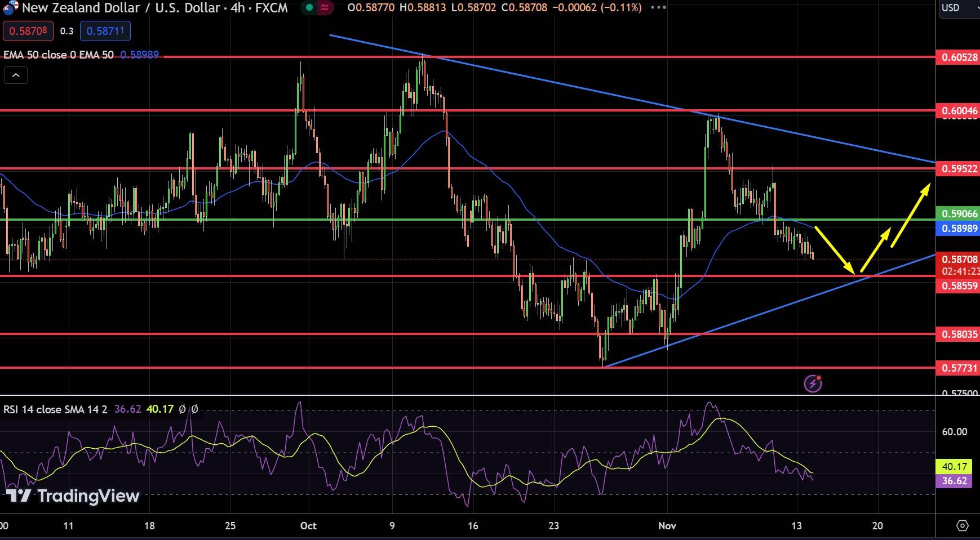Click the 60.00 RSI scale label
This screenshot has height=540, width=980.
coord(955,432)
